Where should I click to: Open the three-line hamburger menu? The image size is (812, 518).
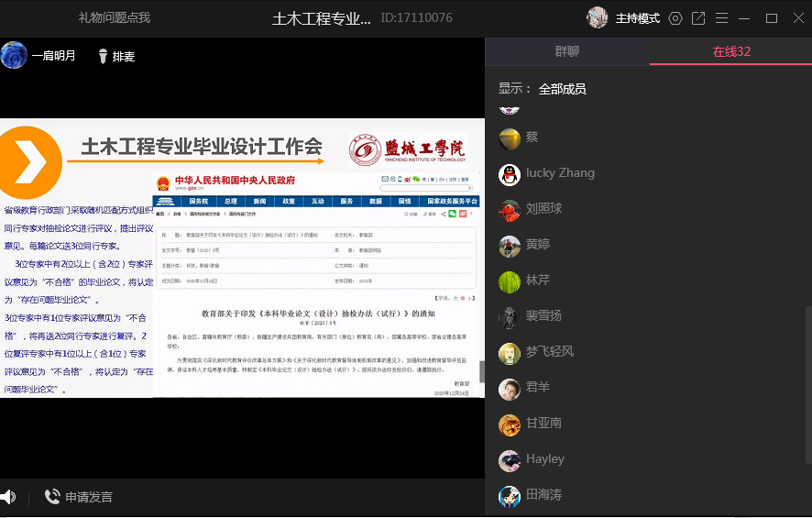pos(722,18)
